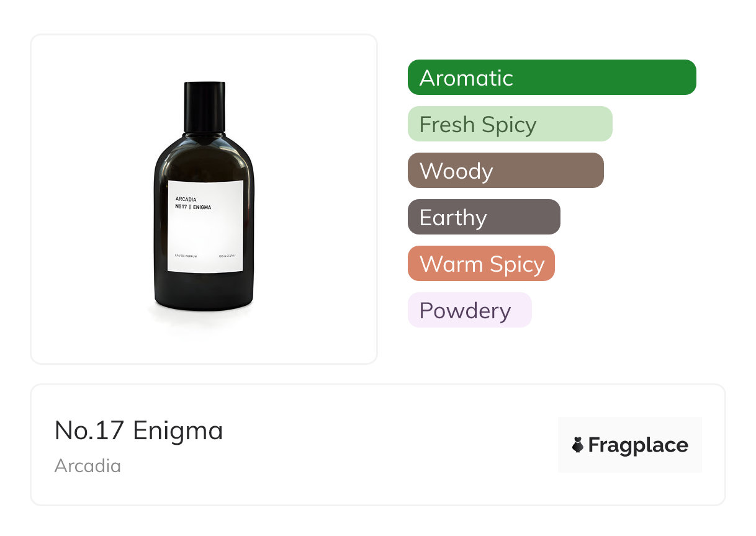Click the perfume bottle's black cap
This screenshot has height=536, width=756.
tap(204, 107)
